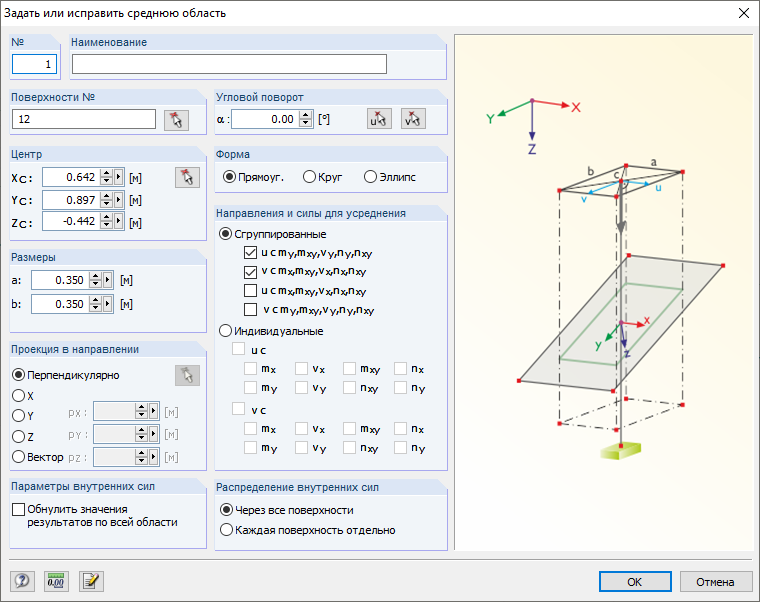This screenshot has height=602, width=760.
Task: Open the arrow menu beside Yc field
Action: point(119,200)
